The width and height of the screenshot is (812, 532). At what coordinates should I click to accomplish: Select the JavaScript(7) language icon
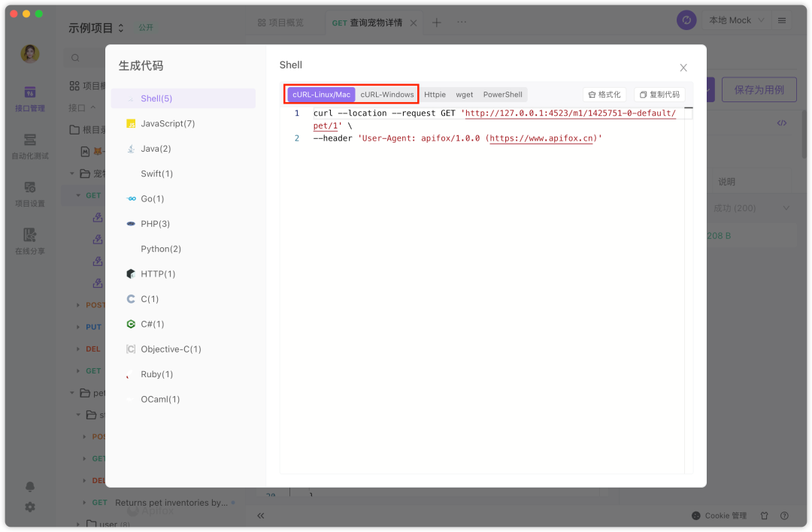pos(131,123)
